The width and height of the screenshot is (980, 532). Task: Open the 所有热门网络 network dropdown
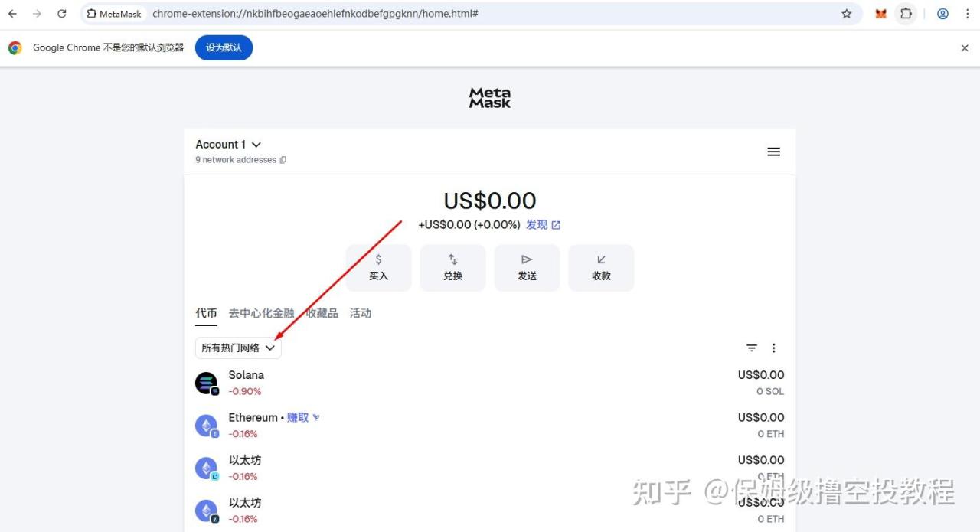(x=238, y=348)
